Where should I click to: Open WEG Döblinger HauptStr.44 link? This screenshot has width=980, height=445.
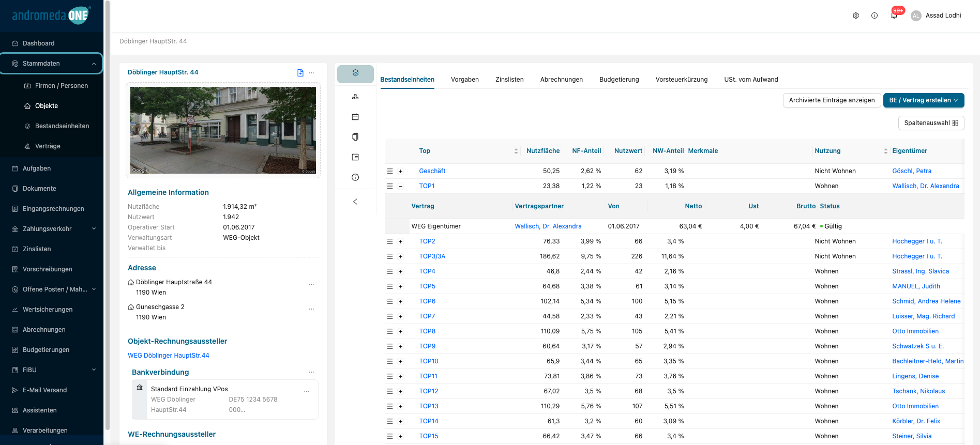[169, 356]
